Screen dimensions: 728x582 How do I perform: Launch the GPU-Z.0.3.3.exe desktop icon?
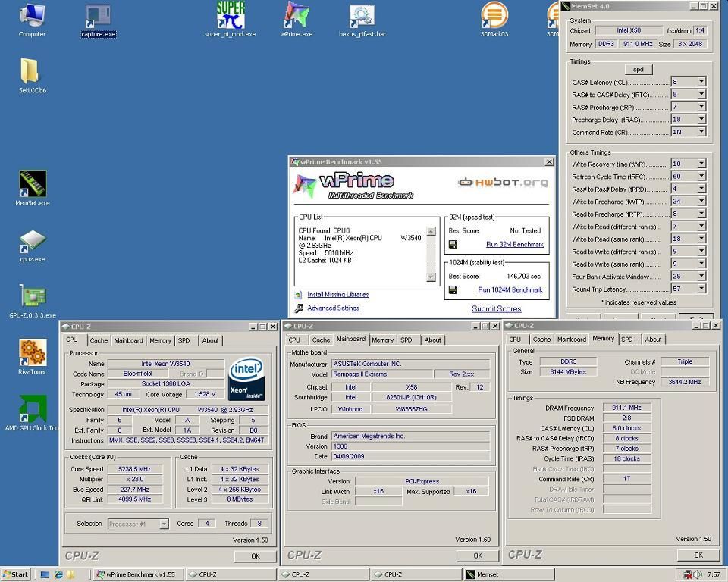point(32,301)
